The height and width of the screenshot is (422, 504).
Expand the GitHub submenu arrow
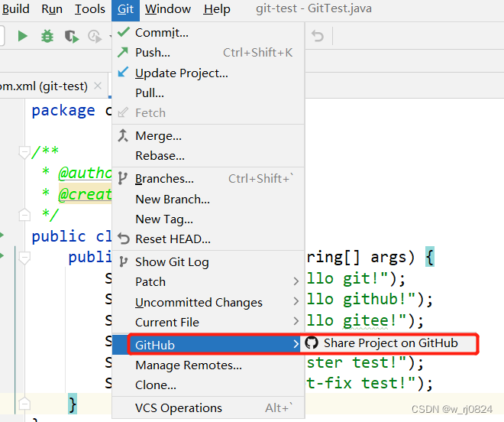coord(296,344)
